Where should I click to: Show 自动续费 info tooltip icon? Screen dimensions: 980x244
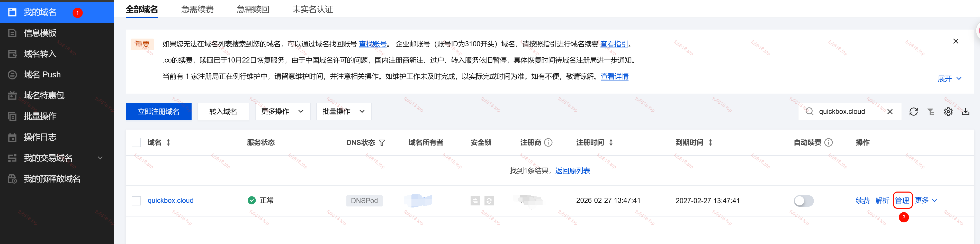(829, 142)
